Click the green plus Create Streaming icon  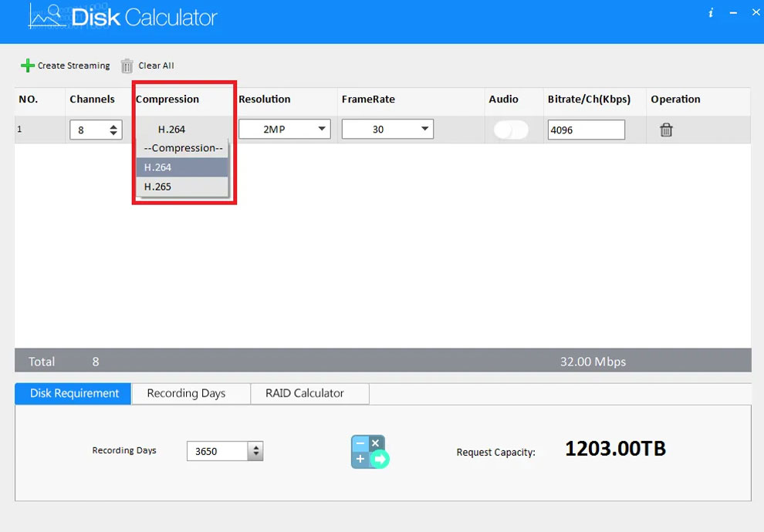[27, 66]
